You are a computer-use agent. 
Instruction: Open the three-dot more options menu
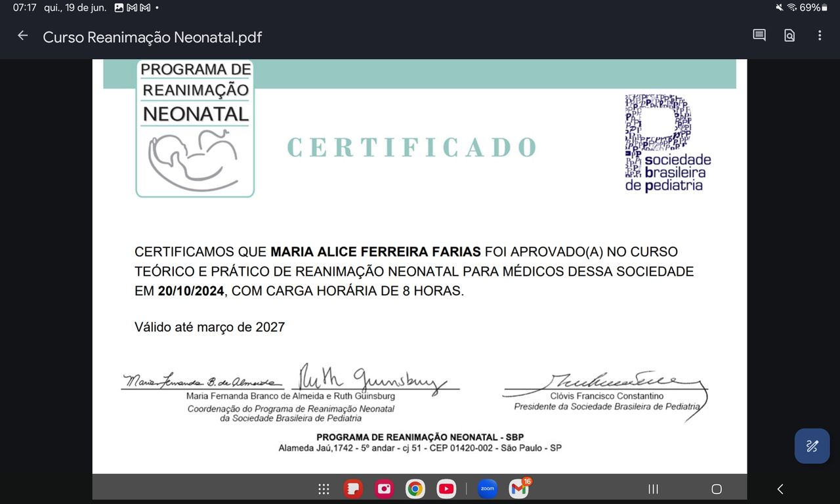coord(820,36)
